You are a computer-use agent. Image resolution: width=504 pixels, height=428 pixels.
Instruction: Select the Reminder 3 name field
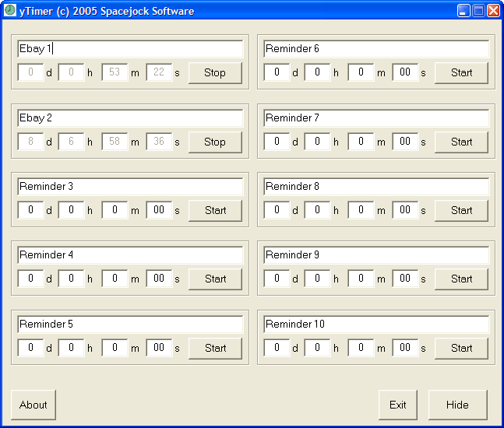point(130,187)
